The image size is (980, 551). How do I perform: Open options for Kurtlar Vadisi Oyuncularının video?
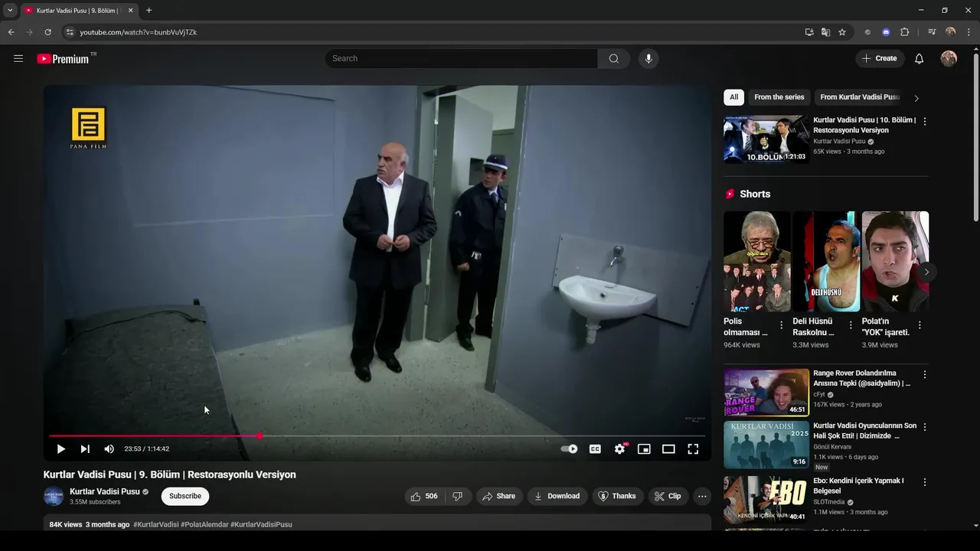925,427
